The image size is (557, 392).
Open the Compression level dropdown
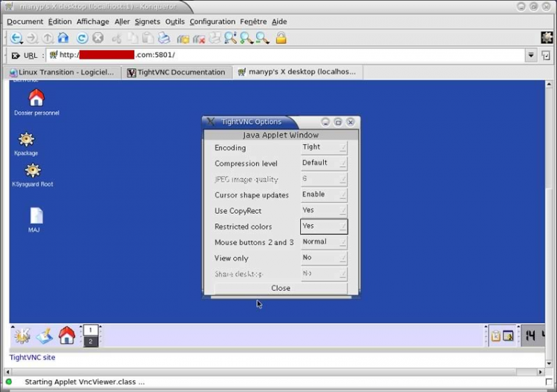coord(324,163)
